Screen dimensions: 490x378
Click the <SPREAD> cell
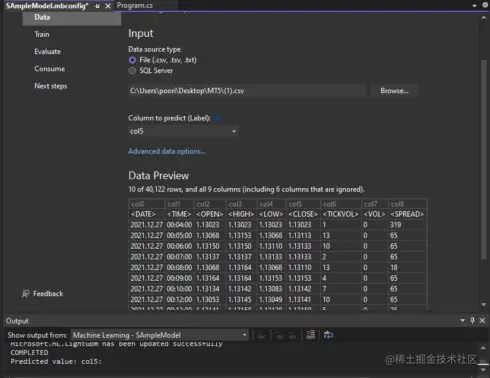[x=407, y=214]
